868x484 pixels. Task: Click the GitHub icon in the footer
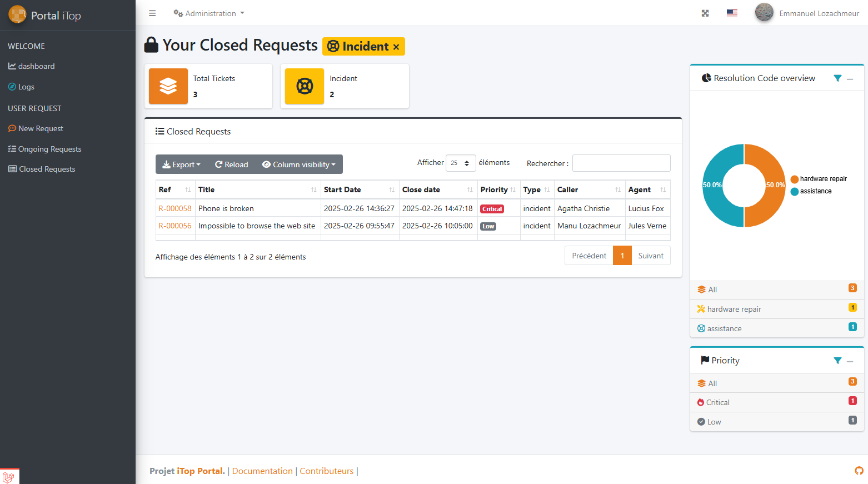tap(859, 471)
